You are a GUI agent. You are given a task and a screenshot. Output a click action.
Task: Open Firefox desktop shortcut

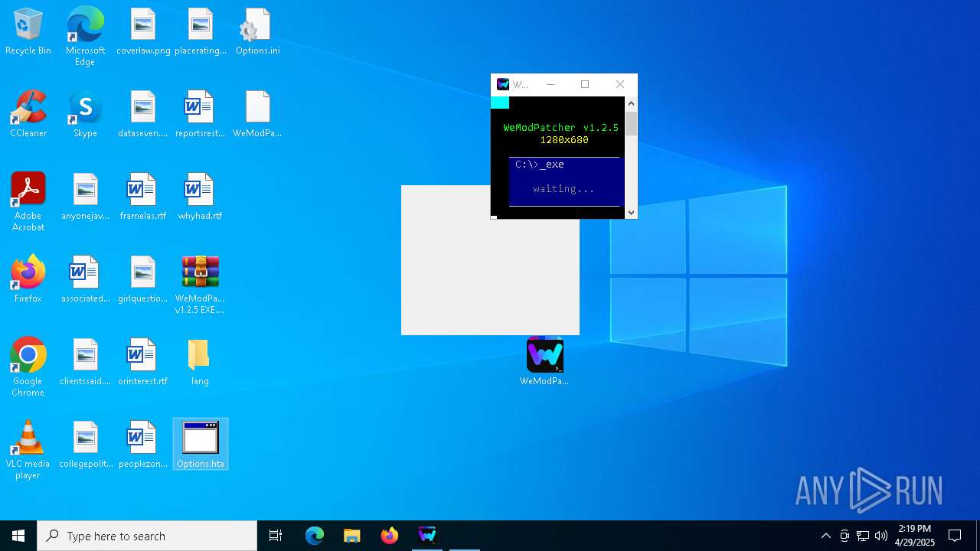coord(28,279)
